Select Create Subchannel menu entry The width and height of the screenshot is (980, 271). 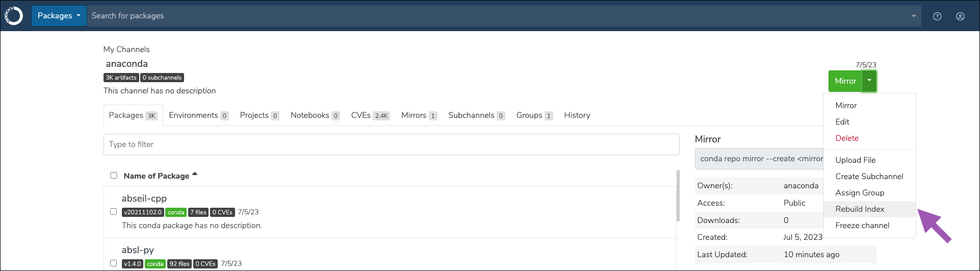[869, 177]
